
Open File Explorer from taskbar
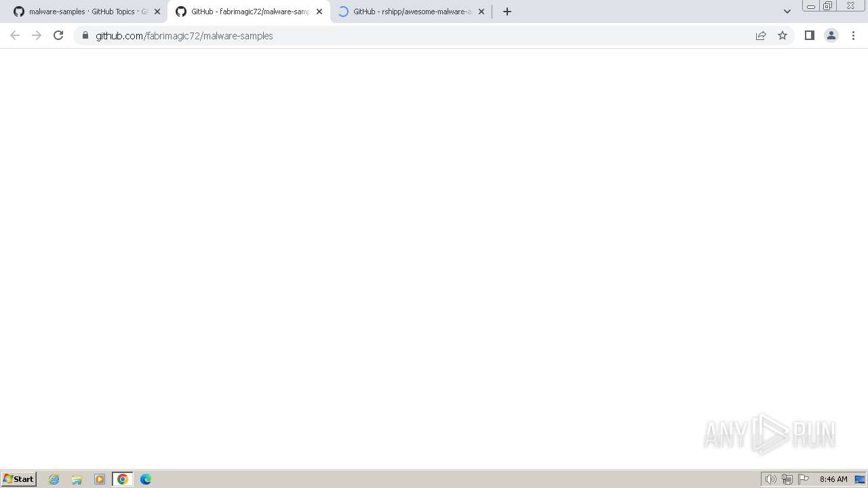click(x=77, y=479)
